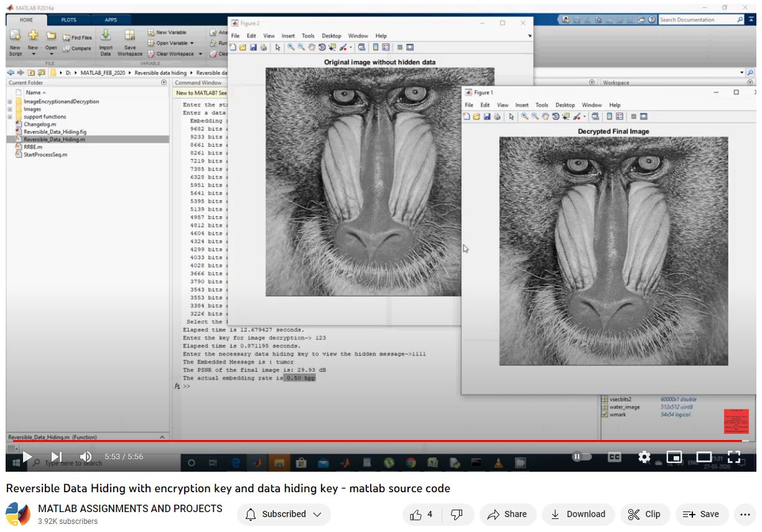
Task: Click the Print icon in Figure 2 toolbar
Action: click(x=263, y=47)
